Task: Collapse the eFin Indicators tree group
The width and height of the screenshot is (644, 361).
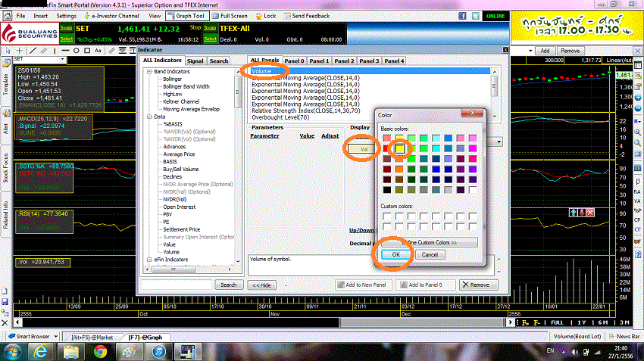Action: [149, 260]
